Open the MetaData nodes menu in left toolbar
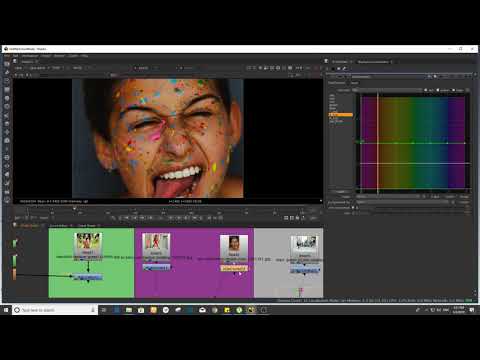Image resolution: width=480 pixels, height=360 pixels. point(7,174)
